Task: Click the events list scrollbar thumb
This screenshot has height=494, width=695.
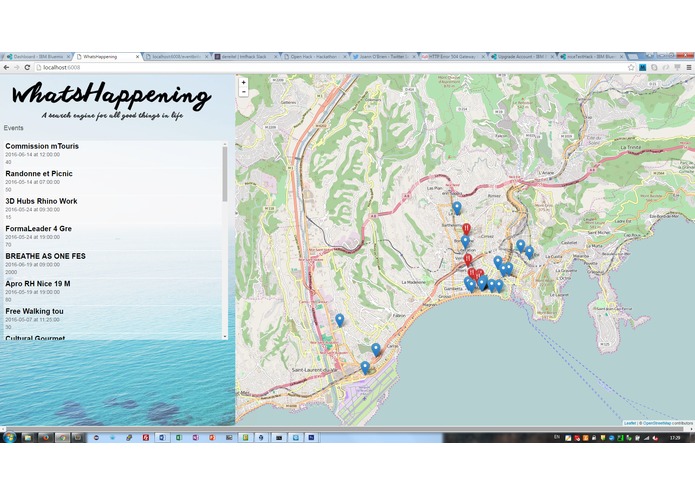Action: [225, 174]
